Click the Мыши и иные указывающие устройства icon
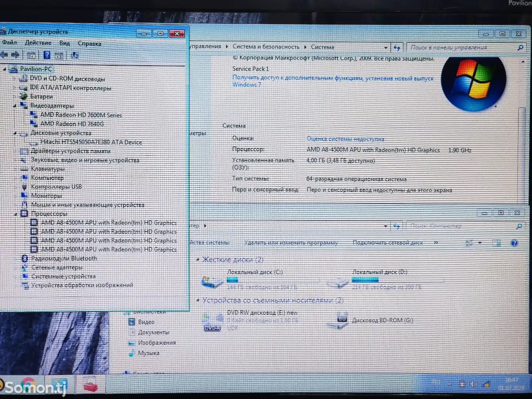Screen dimensions: 532x399 [x=24, y=204]
